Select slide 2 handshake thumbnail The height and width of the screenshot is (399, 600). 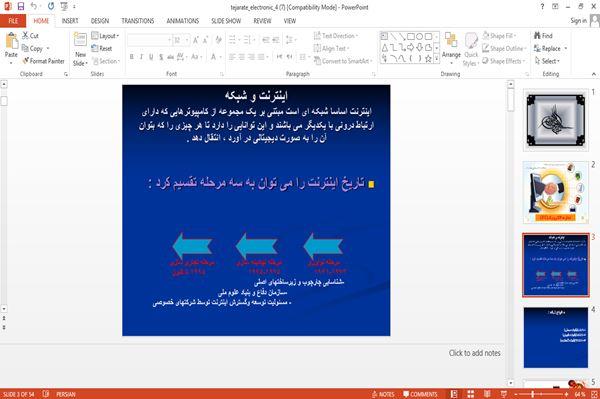tap(556, 192)
